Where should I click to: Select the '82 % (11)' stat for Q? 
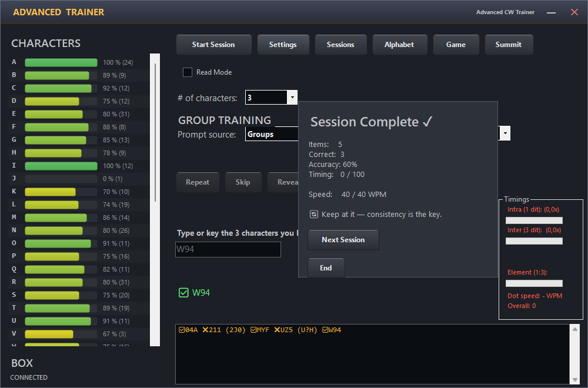[116, 269]
